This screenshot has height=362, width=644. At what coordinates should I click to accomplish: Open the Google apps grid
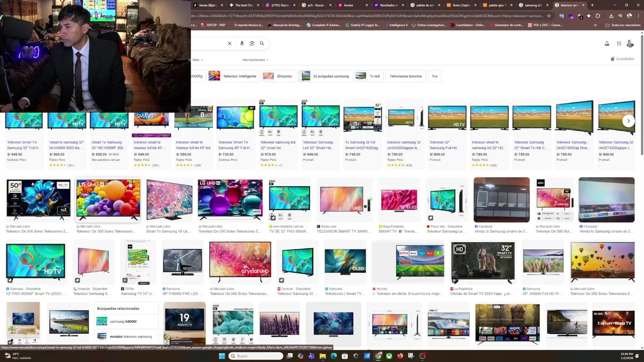[x=619, y=44]
